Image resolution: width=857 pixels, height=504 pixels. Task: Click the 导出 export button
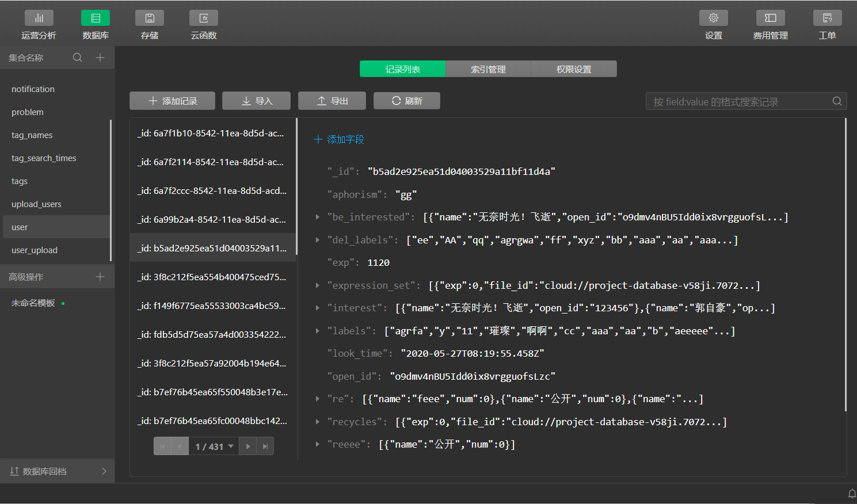[x=332, y=101]
